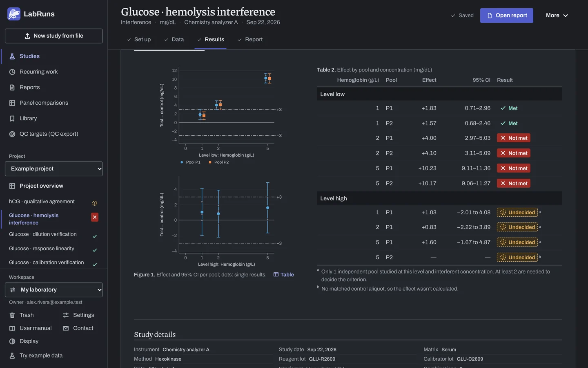Image resolution: width=588 pixels, height=368 pixels.
Task: Click the Panel comparisons table icon
Action: (12, 103)
